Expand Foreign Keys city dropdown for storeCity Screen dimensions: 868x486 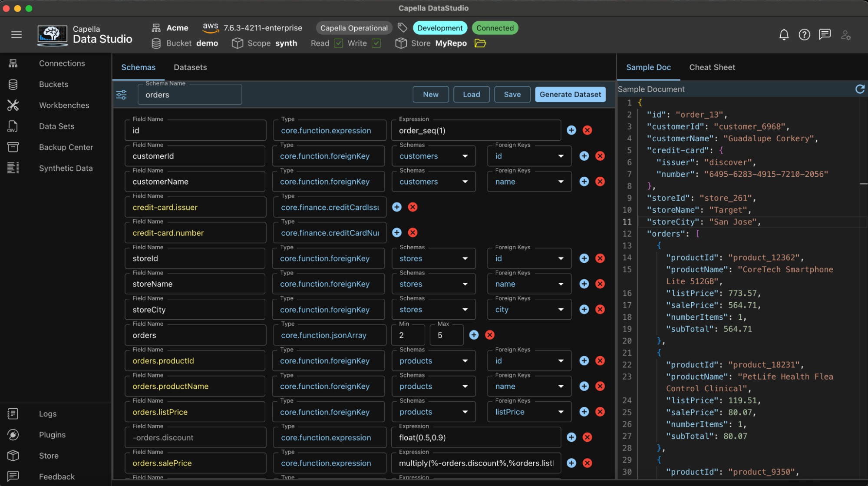pyautogui.click(x=529, y=309)
